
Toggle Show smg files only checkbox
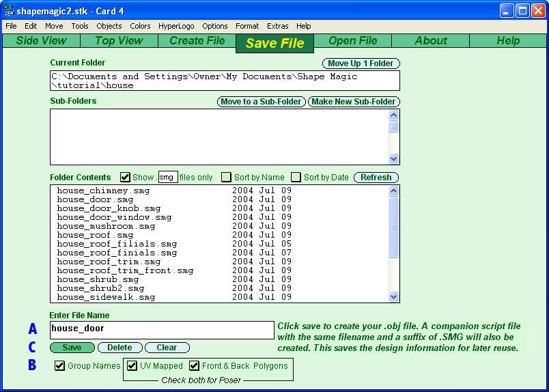[126, 178]
